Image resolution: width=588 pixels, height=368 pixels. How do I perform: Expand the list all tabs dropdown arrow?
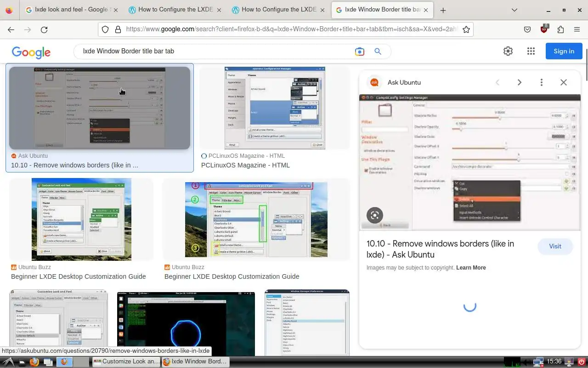click(514, 10)
